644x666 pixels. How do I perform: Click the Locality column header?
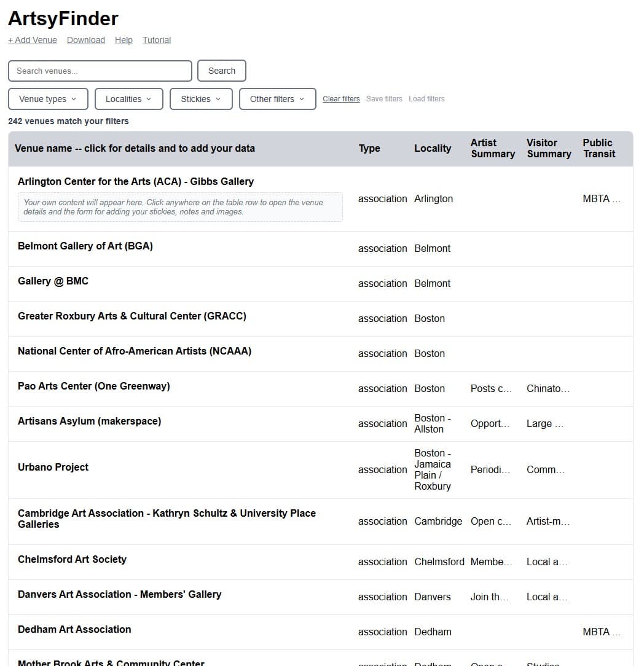point(433,148)
